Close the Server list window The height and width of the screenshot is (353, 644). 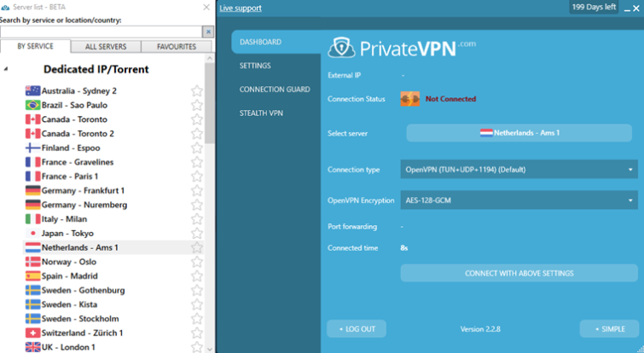click(x=206, y=7)
